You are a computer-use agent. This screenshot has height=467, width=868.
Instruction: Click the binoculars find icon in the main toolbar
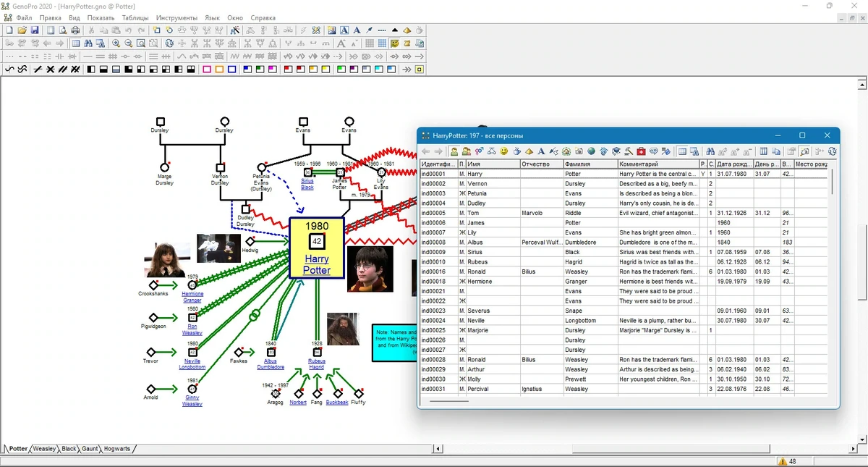click(x=88, y=43)
